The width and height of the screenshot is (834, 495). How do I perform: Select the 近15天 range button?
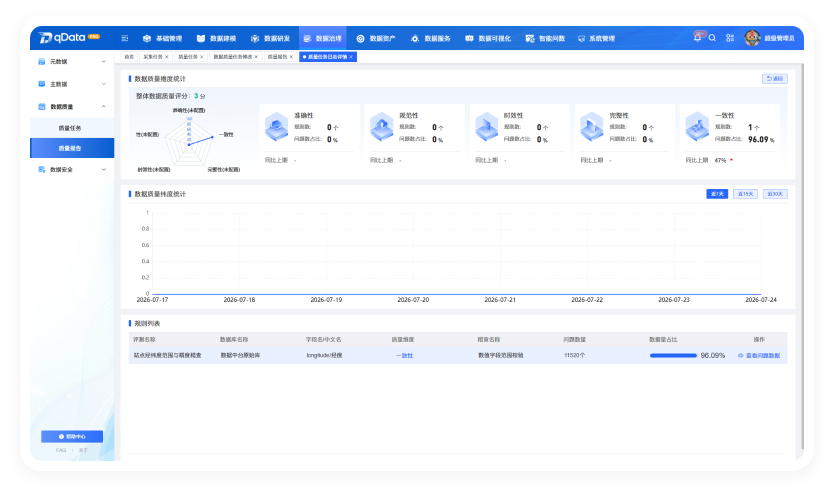click(745, 194)
